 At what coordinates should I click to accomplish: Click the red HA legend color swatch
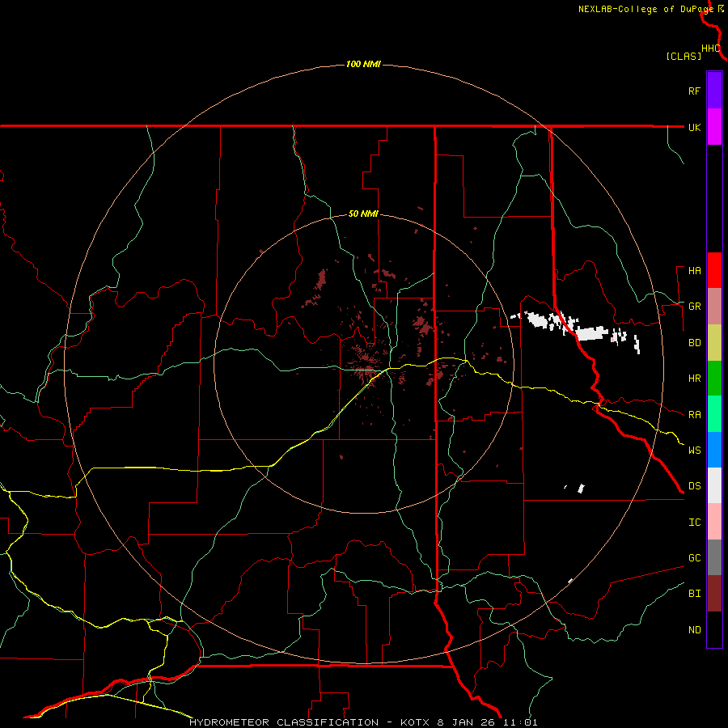[714, 270]
